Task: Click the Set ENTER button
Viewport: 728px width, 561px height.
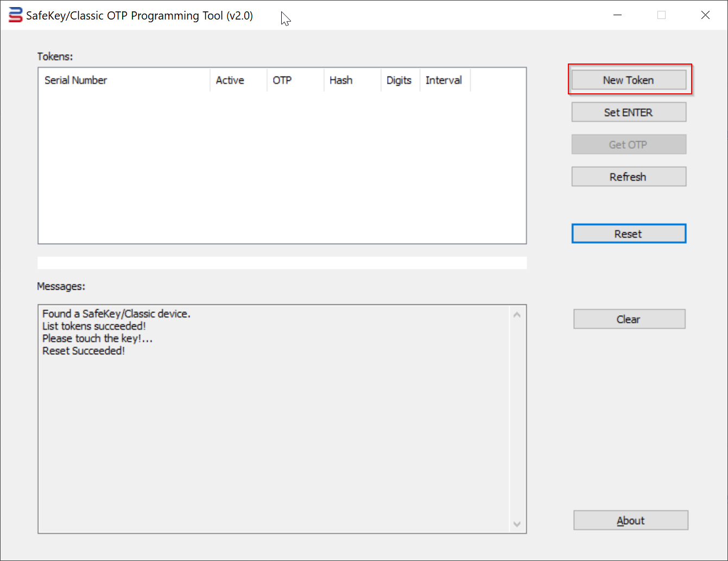Action: pyautogui.click(x=629, y=112)
